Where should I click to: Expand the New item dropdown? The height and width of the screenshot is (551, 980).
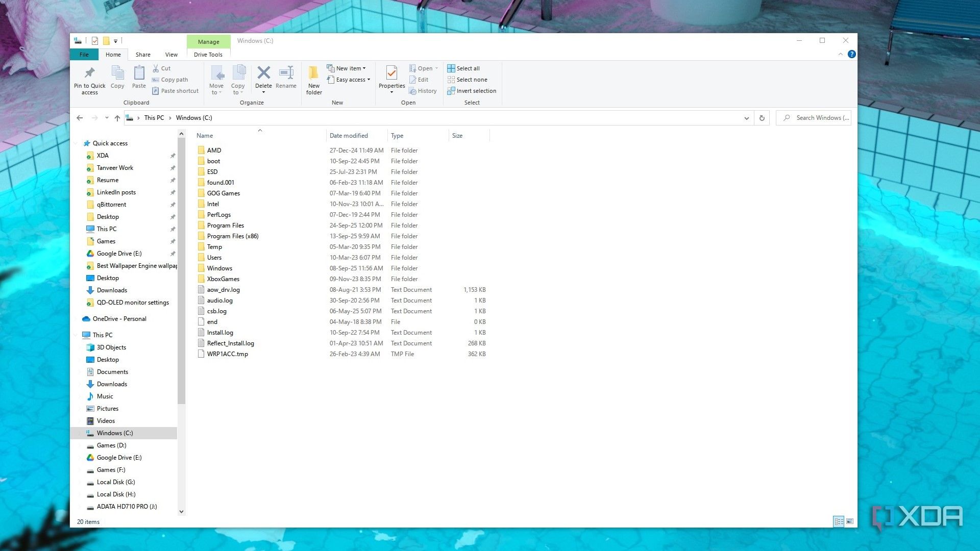(347, 68)
